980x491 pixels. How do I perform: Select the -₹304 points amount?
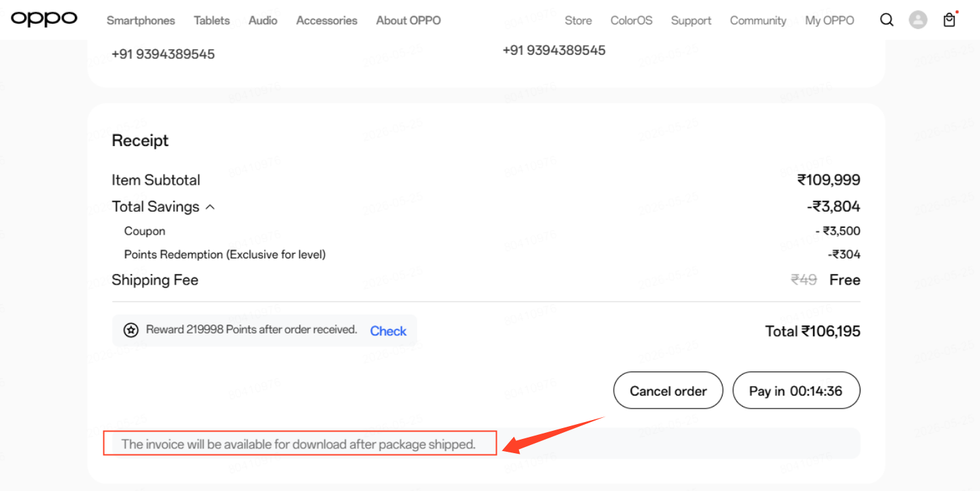click(x=844, y=255)
